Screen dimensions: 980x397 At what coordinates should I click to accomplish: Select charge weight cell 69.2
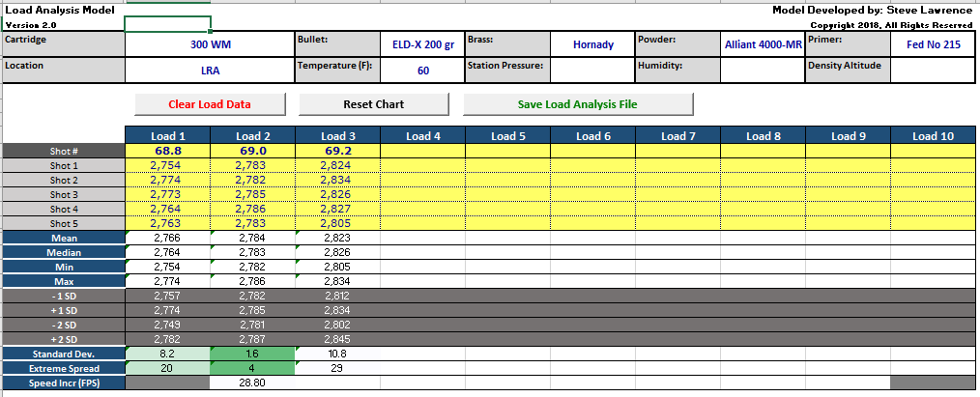click(x=338, y=151)
